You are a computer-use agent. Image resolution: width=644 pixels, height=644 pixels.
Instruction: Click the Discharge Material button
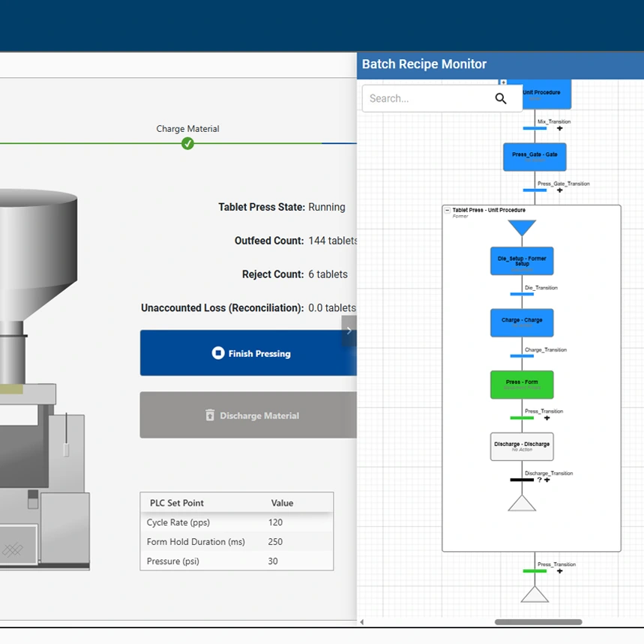click(x=248, y=415)
